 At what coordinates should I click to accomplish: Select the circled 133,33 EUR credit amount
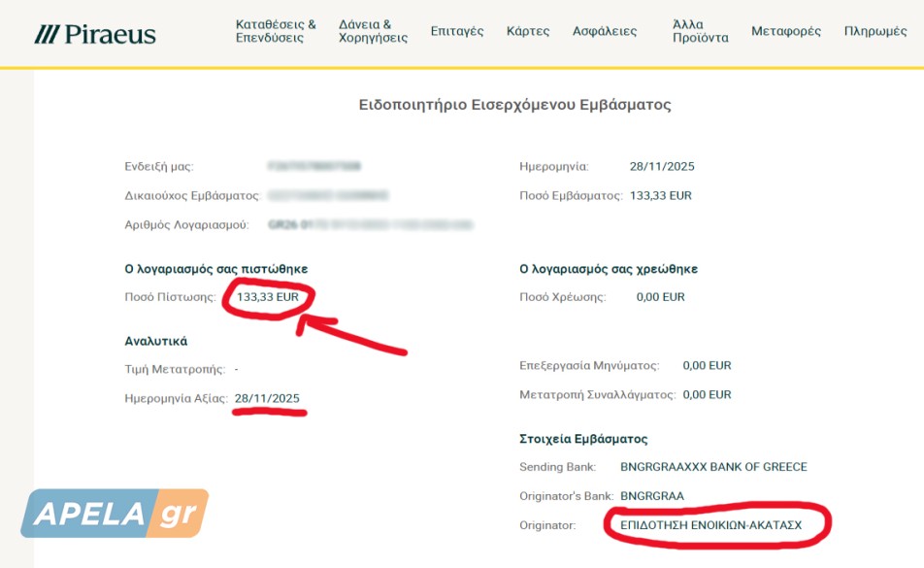coord(268,297)
